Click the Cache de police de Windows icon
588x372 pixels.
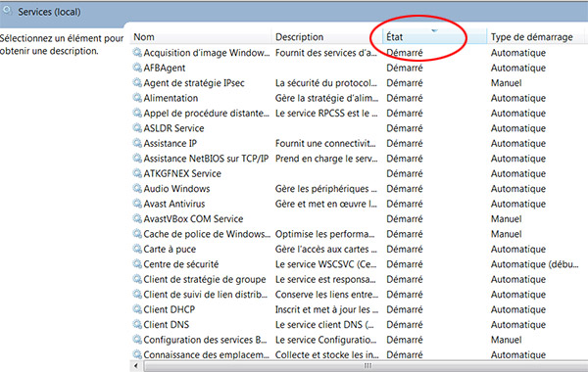click(137, 234)
